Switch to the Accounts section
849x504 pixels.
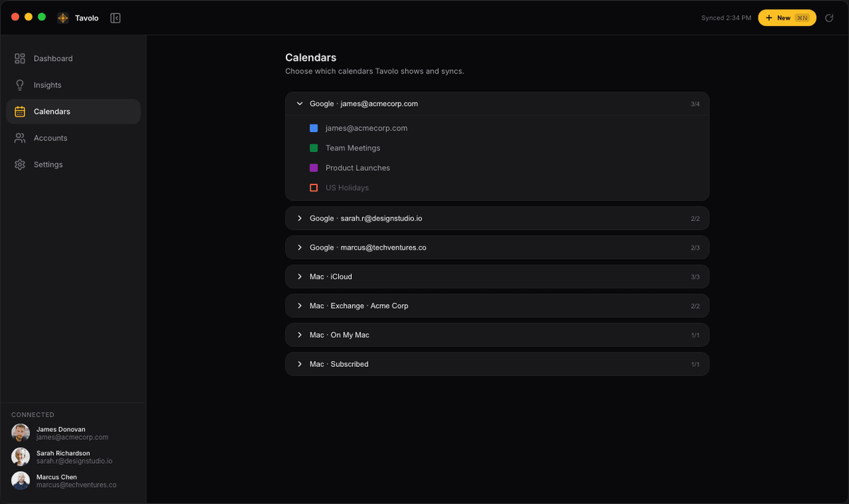click(x=50, y=138)
